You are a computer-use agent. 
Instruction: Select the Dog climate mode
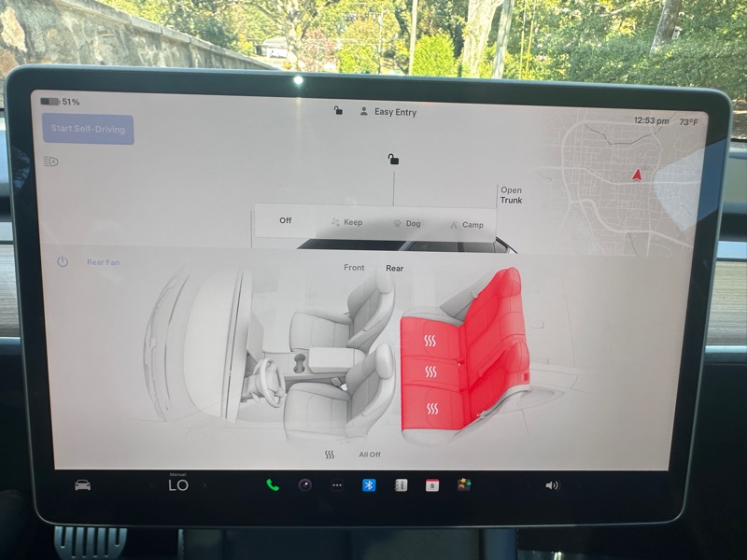click(x=406, y=224)
